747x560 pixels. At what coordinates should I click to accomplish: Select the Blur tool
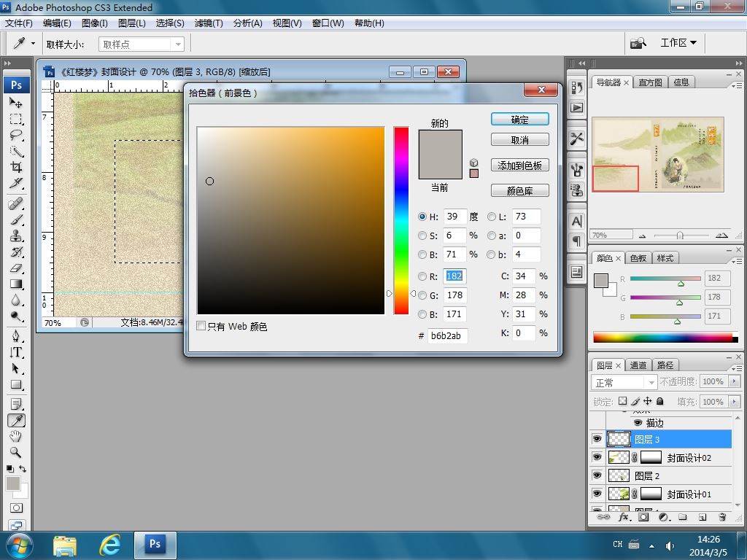(16, 300)
